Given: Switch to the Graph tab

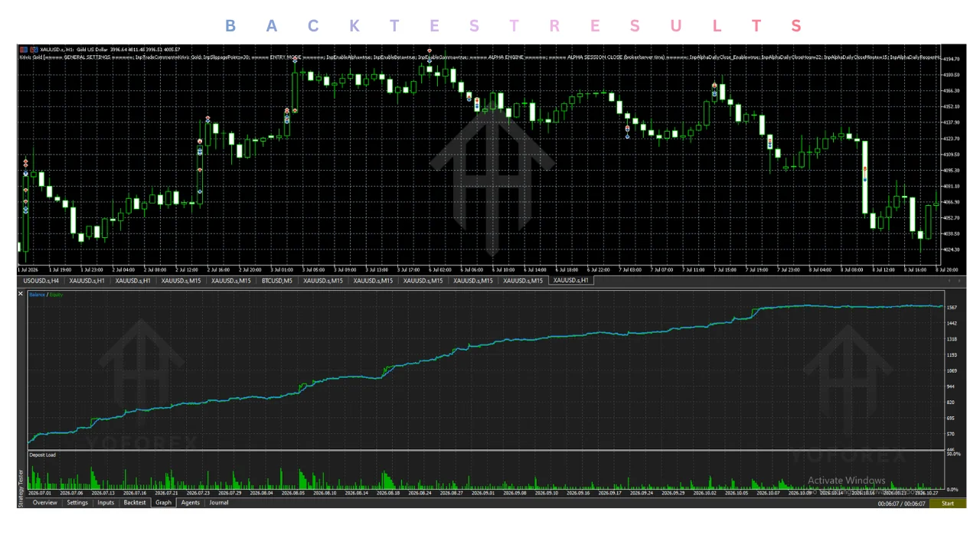Looking at the screenshot, I should (163, 503).
